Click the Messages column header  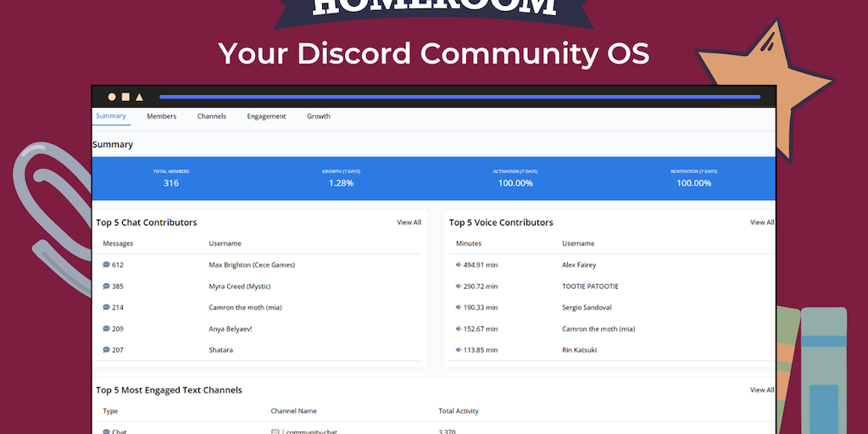[x=118, y=243]
